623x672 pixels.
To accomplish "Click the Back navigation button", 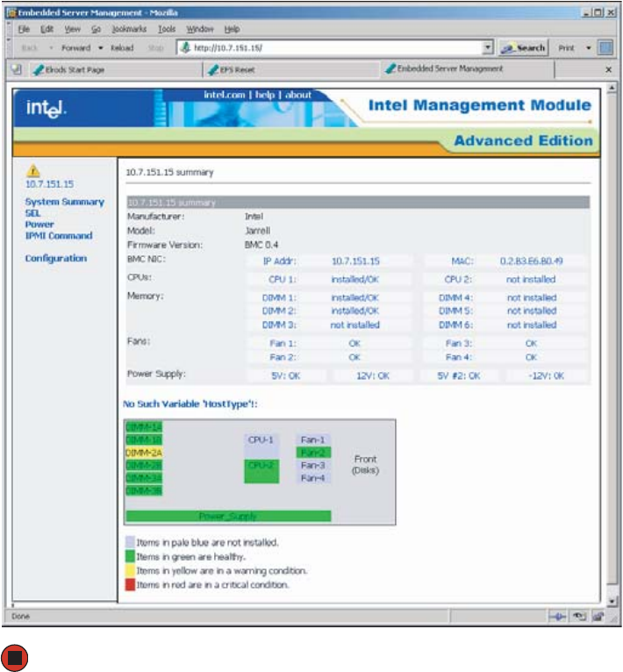I will pos(29,48).
